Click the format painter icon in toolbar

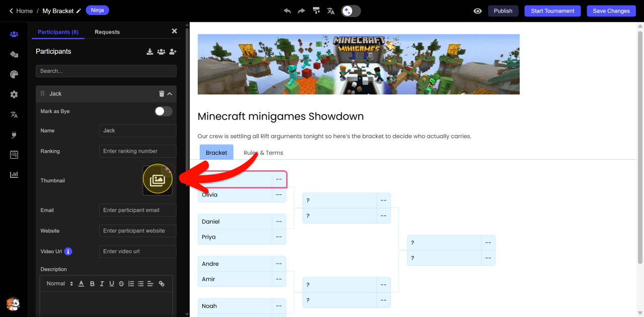click(316, 11)
